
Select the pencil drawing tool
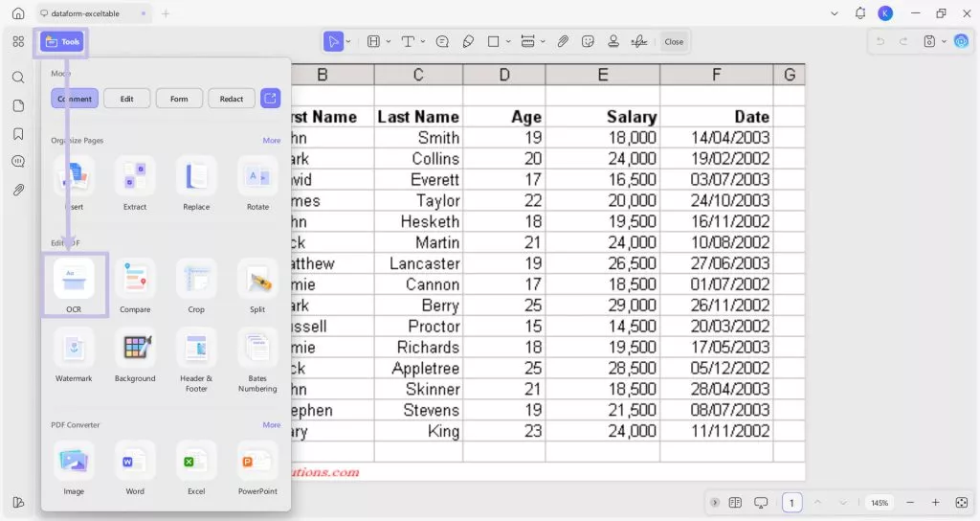pyautogui.click(x=468, y=42)
